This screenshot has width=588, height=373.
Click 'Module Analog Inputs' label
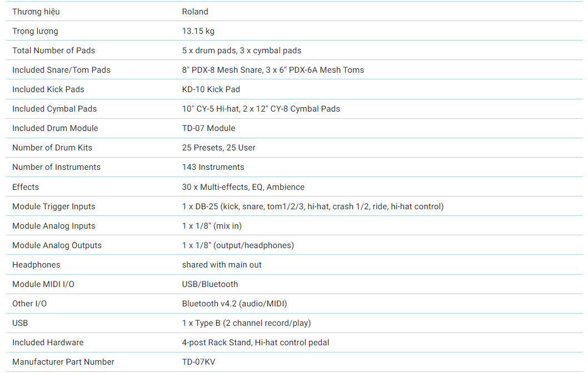53,226
